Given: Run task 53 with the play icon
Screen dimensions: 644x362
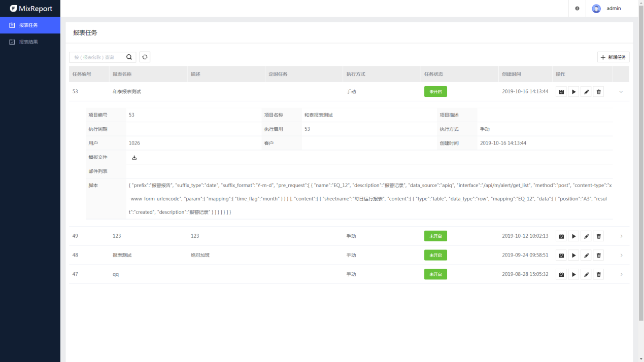Looking at the screenshot, I should pos(573,92).
